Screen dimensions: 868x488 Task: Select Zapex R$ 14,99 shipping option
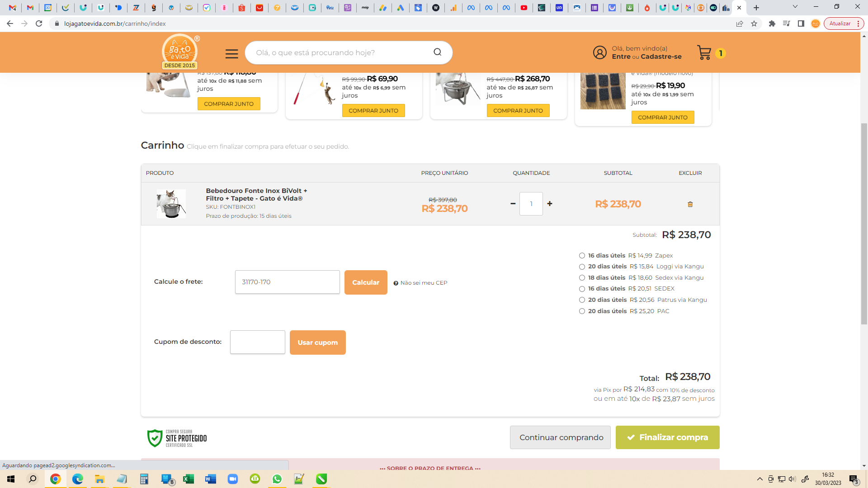coord(582,256)
